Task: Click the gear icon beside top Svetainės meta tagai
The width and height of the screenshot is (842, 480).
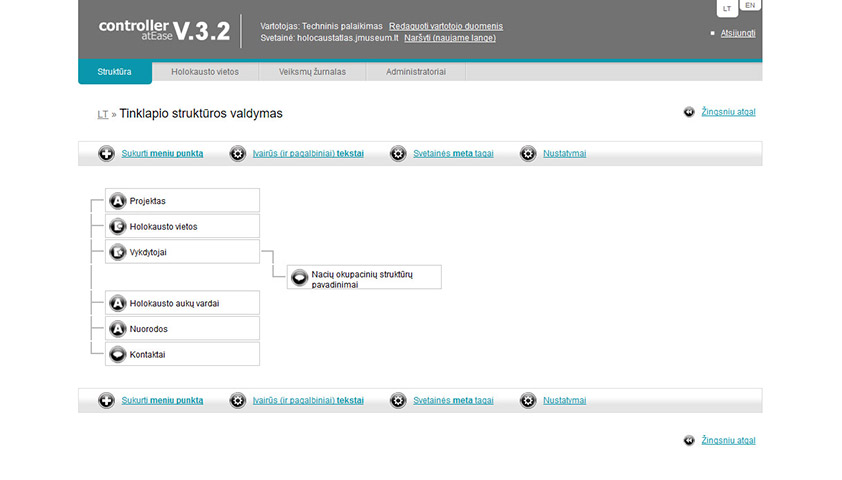Action: coord(398,154)
